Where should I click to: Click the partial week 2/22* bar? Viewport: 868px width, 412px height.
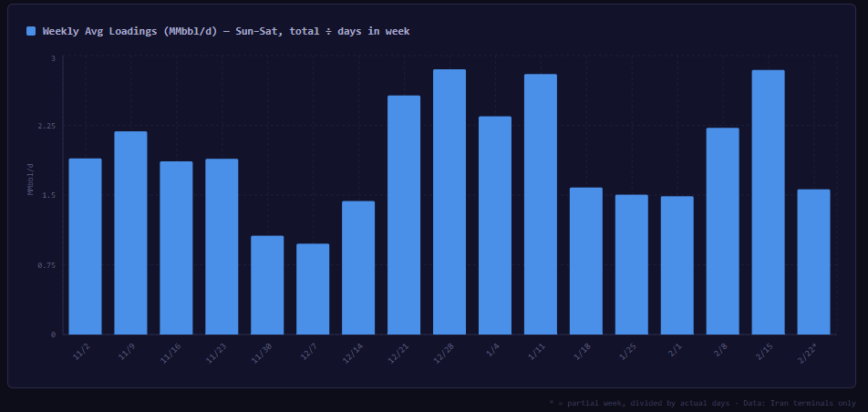pos(814,262)
